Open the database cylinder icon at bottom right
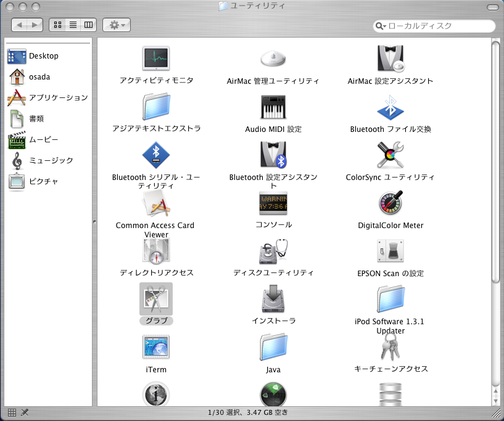The image size is (504, 421). [390, 394]
